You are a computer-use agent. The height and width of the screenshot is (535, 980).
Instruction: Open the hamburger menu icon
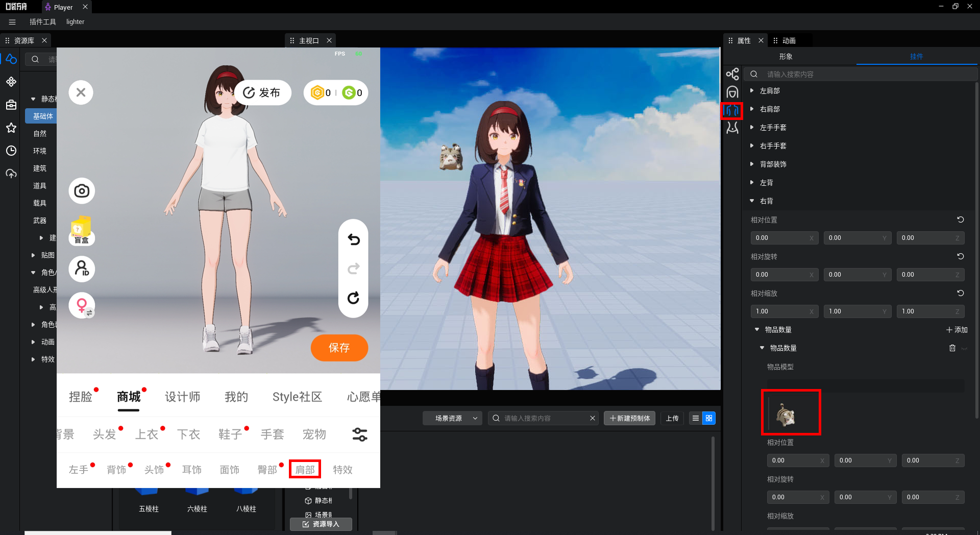pos(12,22)
